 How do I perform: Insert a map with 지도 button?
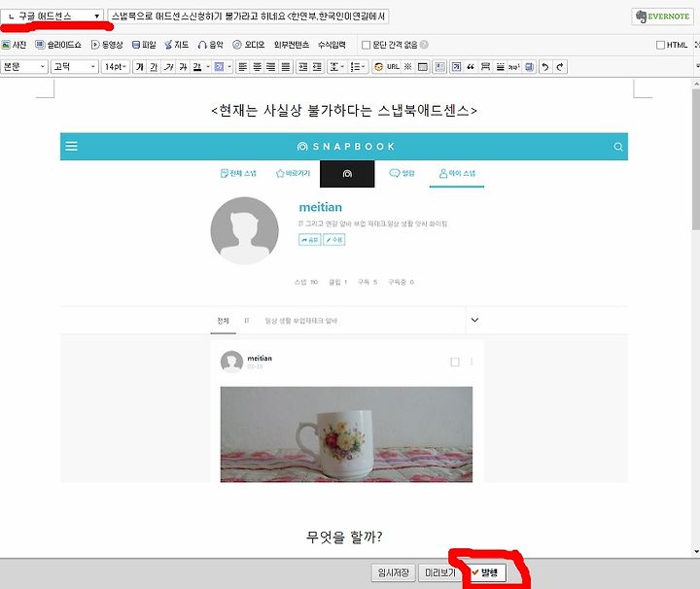(176, 45)
